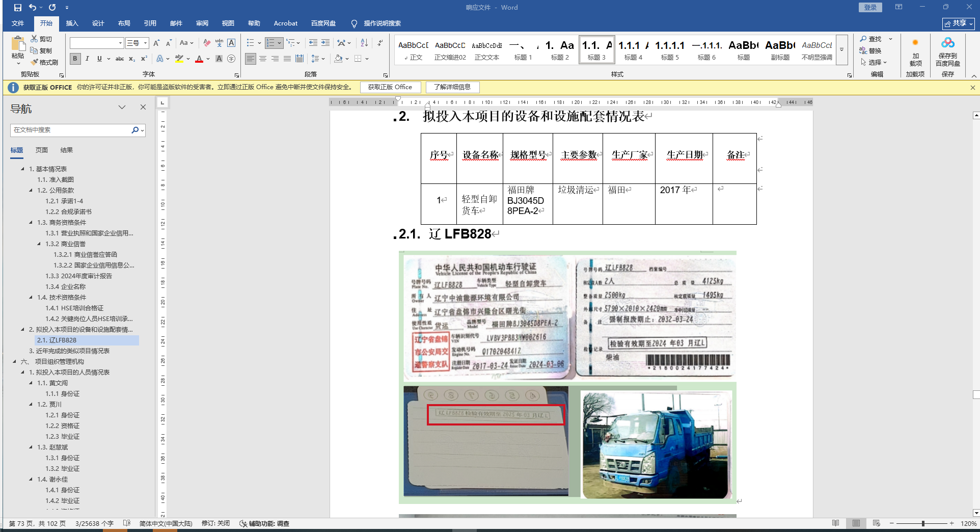980x532 pixels.
Task: Apply a bulleted list
Action: pos(250,43)
